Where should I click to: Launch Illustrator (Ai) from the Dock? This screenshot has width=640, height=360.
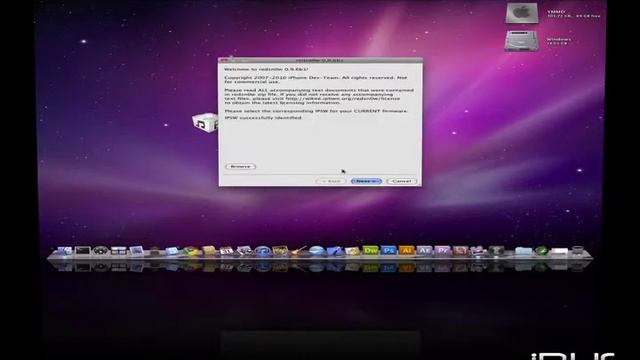(x=406, y=250)
